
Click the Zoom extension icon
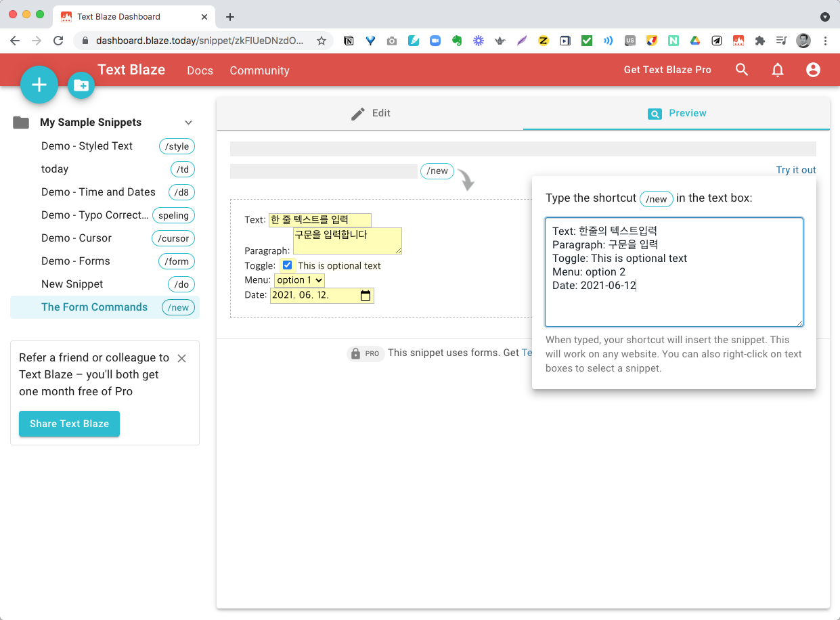pos(435,41)
